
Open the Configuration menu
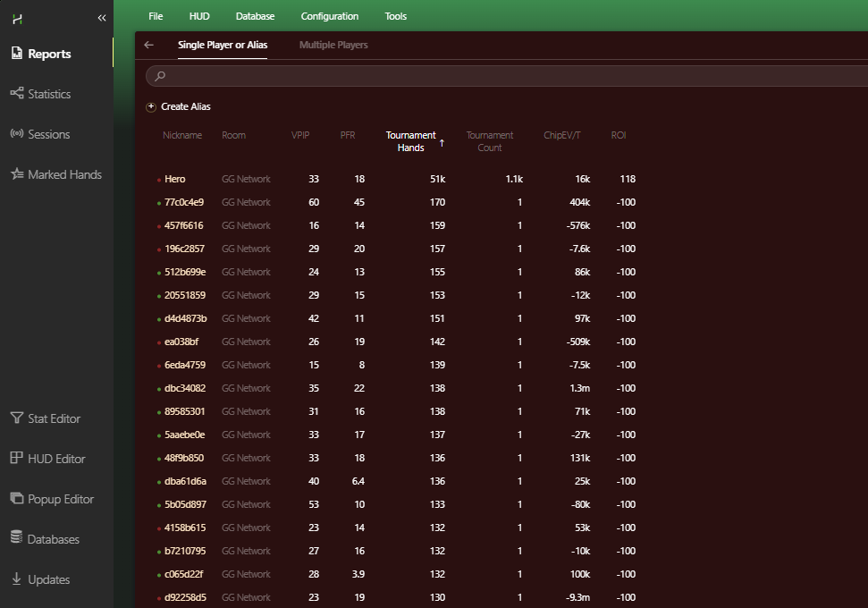(x=329, y=16)
